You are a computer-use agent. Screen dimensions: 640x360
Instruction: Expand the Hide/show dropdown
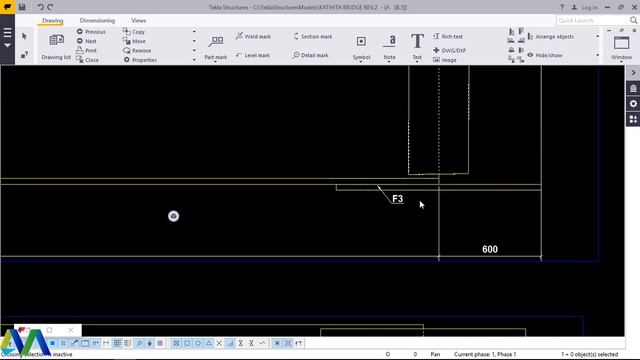click(598, 55)
